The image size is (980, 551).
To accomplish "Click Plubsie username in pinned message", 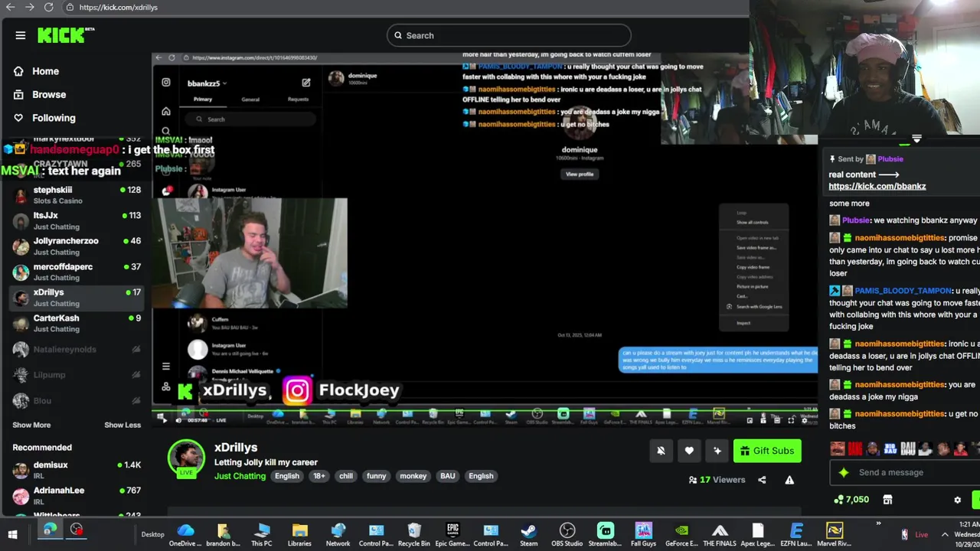I will point(890,159).
